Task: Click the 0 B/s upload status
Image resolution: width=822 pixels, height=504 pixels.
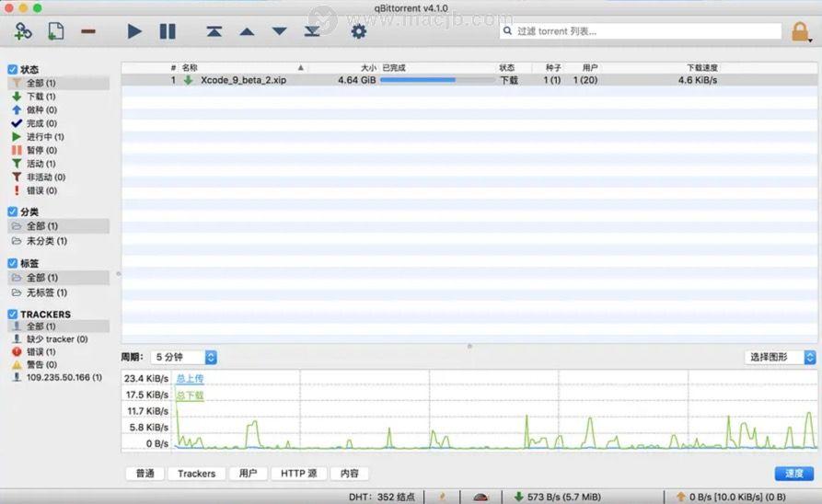Action: pyautogui.click(x=731, y=497)
